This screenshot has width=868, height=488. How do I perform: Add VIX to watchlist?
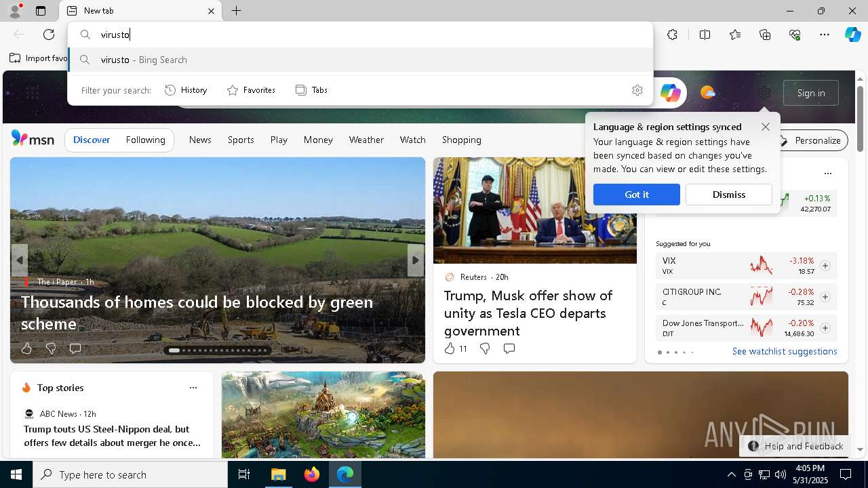pos(825,266)
